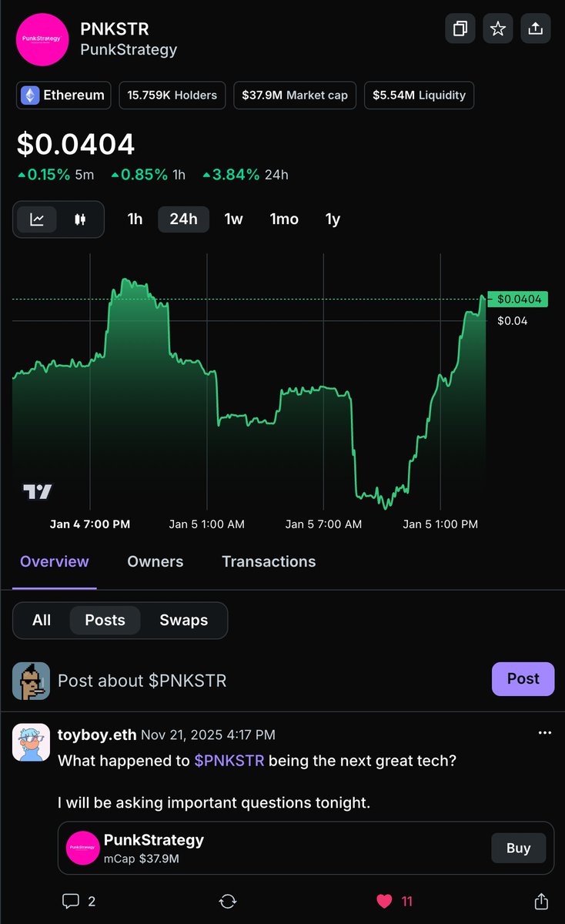This screenshot has width=565, height=924.
Task: Filter feed by Swaps
Action: click(183, 621)
